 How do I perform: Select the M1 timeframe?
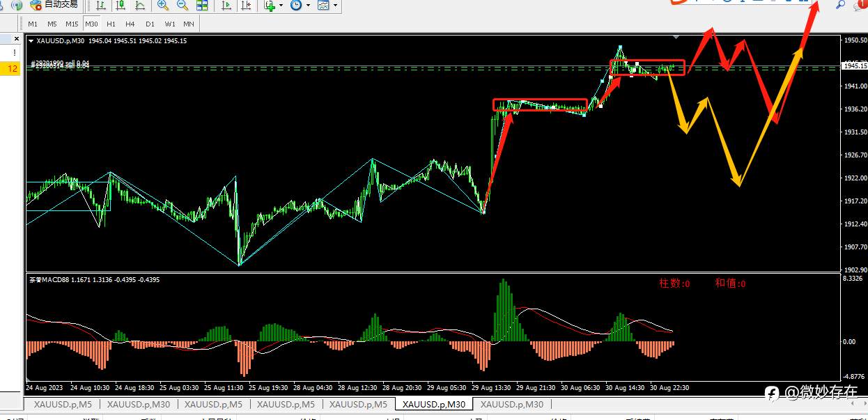click(33, 24)
